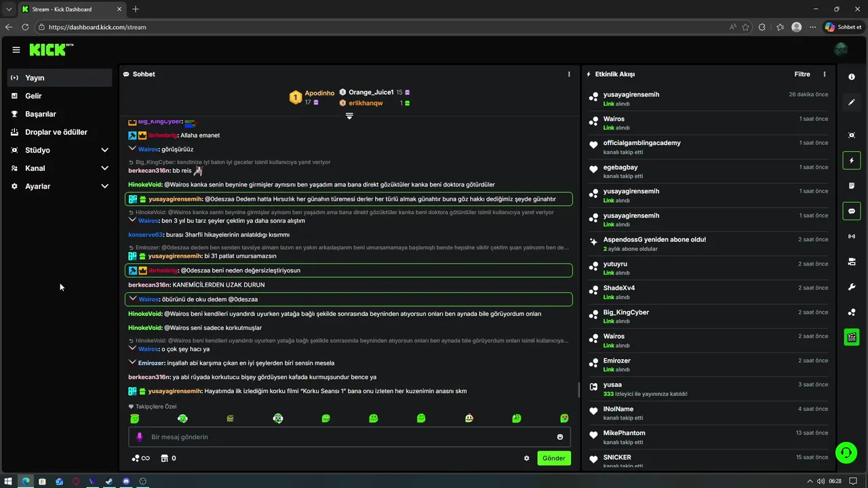The image size is (868, 488).
Task: Open Yayın in the left sidebar
Action: (x=60, y=78)
